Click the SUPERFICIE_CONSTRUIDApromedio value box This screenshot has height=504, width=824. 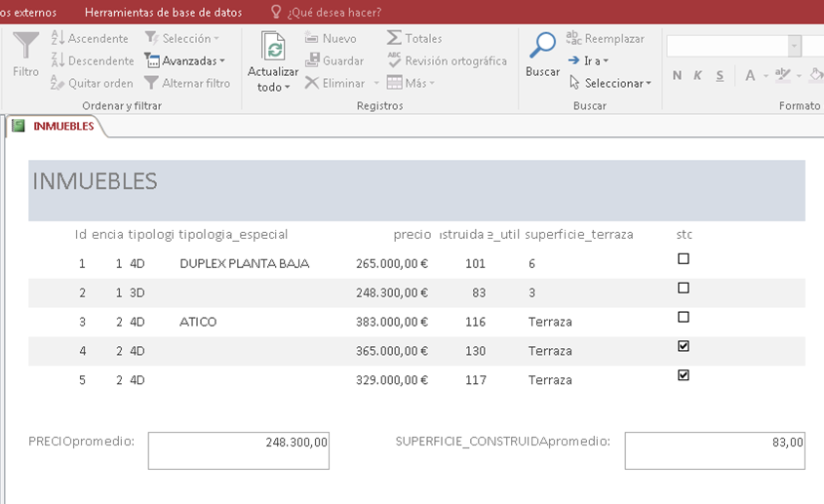(x=715, y=451)
